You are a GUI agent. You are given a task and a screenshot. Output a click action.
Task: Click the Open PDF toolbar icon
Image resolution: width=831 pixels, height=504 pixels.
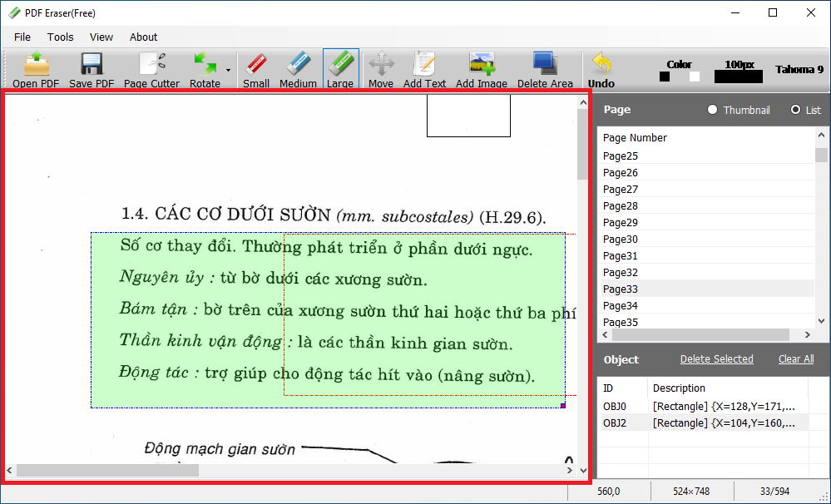tap(36, 65)
